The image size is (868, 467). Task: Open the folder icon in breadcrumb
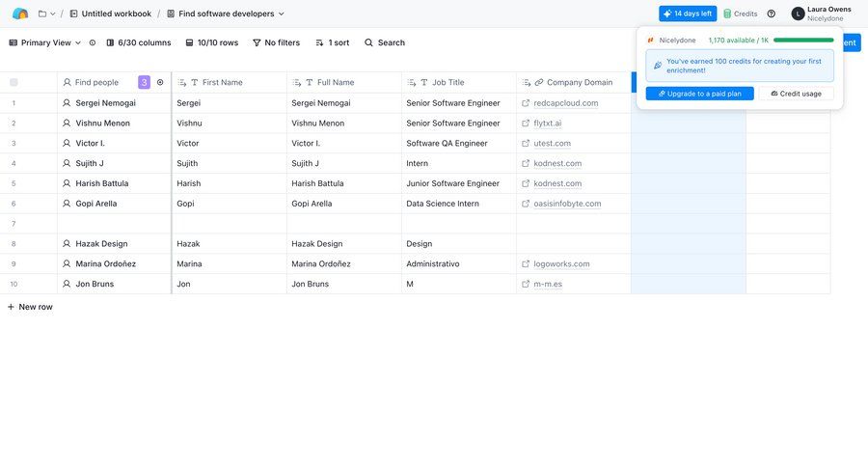coord(42,14)
